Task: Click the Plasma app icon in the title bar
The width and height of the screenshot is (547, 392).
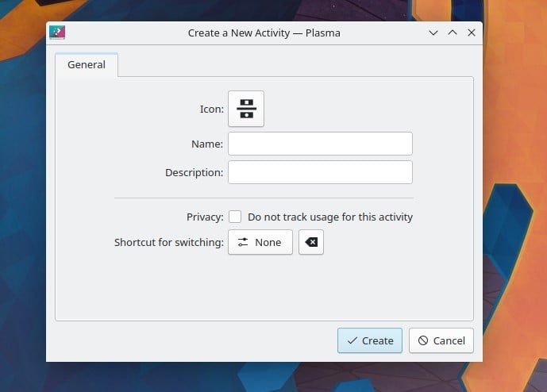Action: pos(57,33)
